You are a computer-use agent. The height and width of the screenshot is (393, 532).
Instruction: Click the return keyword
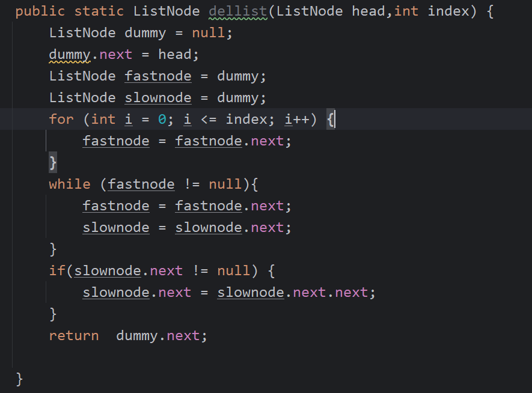(74, 335)
